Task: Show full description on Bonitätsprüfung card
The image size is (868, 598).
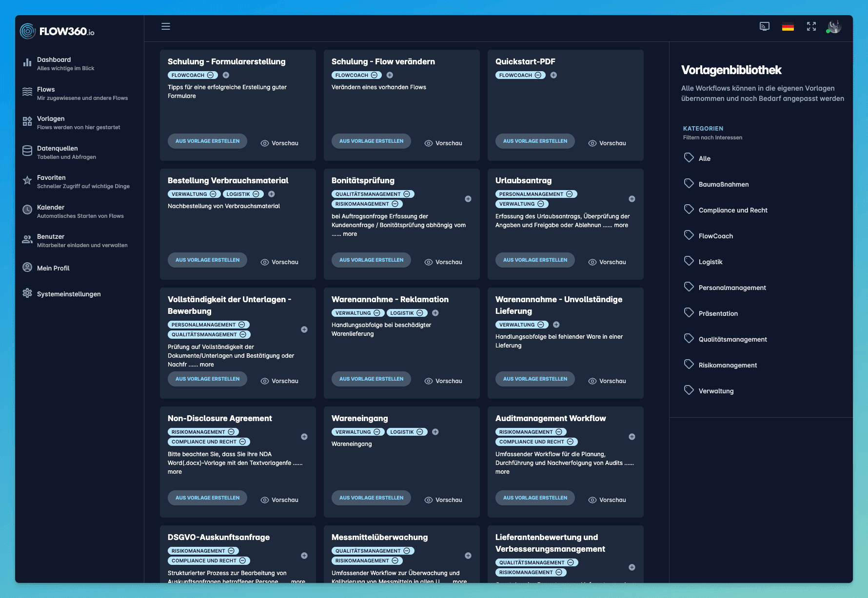Action: pyautogui.click(x=349, y=233)
